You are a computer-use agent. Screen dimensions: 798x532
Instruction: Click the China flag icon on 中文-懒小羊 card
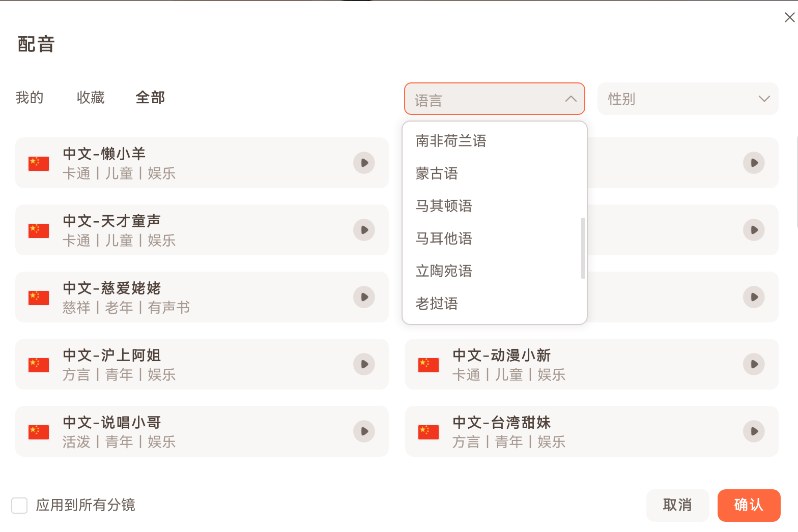click(x=38, y=163)
